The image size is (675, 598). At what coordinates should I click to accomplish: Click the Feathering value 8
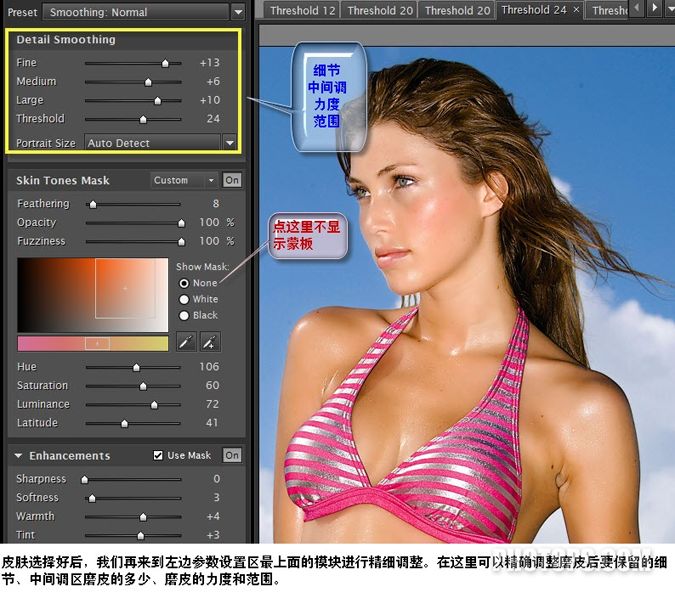pyautogui.click(x=216, y=204)
